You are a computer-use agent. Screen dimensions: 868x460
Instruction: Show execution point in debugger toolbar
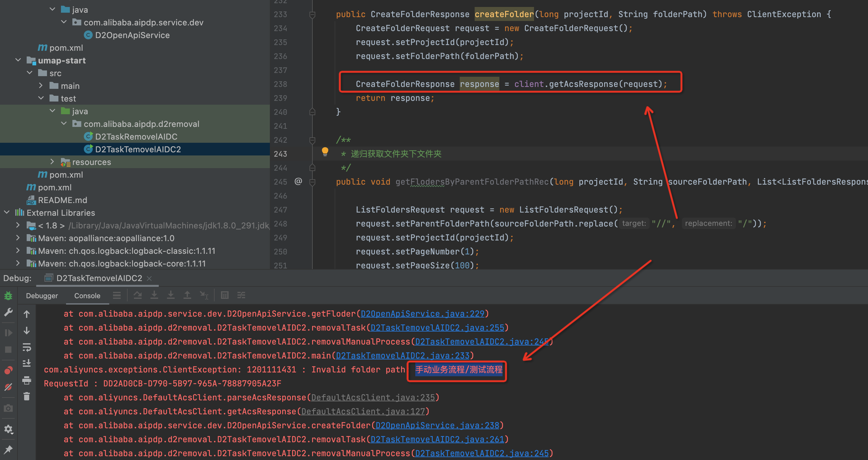117,295
